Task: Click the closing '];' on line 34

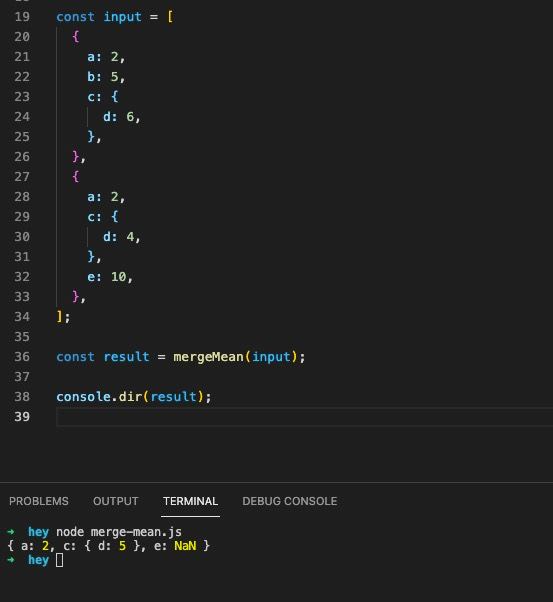Action: point(63,317)
